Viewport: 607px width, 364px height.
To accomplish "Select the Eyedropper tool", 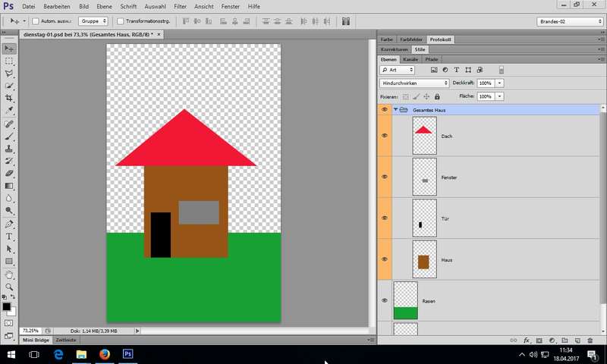I will click(x=9, y=111).
